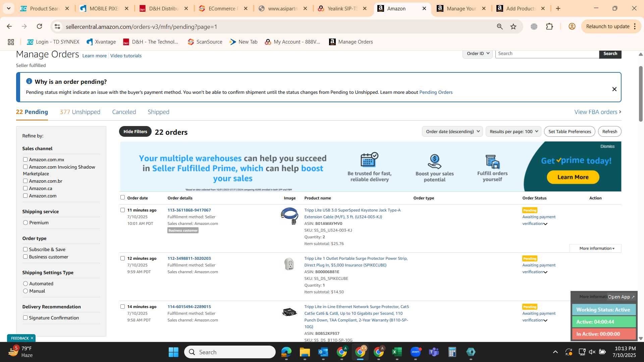This screenshot has width=644, height=362.
Task: Close the Feedback tab
Action: [32, 338]
